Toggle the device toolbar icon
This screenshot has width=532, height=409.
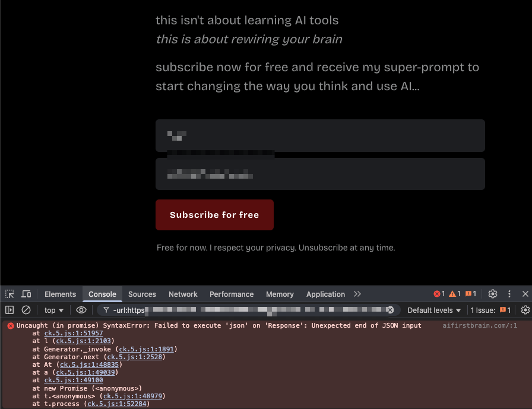(x=26, y=294)
